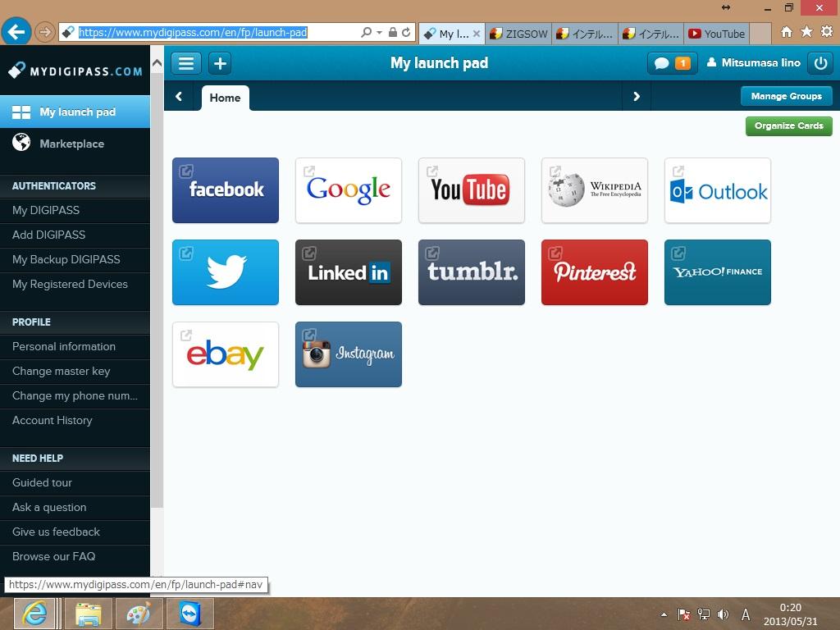
Task: Open TeamViewer from the taskbar
Action: tap(190, 614)
